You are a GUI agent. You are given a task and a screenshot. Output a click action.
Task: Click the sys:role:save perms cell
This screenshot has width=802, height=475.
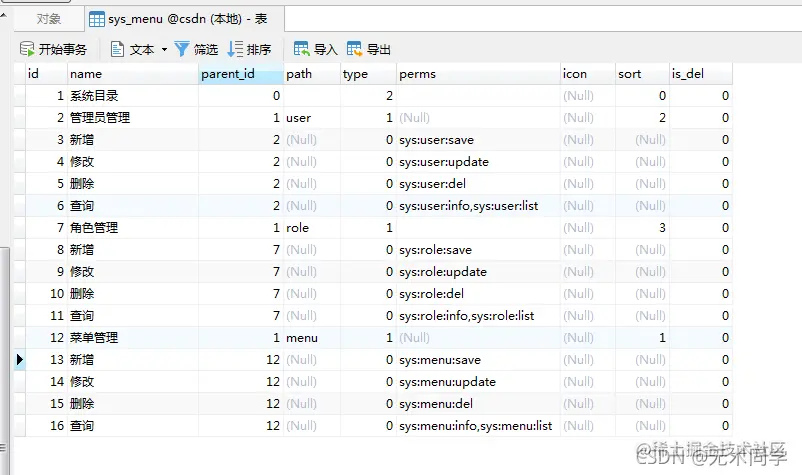(x=479, y=250)
